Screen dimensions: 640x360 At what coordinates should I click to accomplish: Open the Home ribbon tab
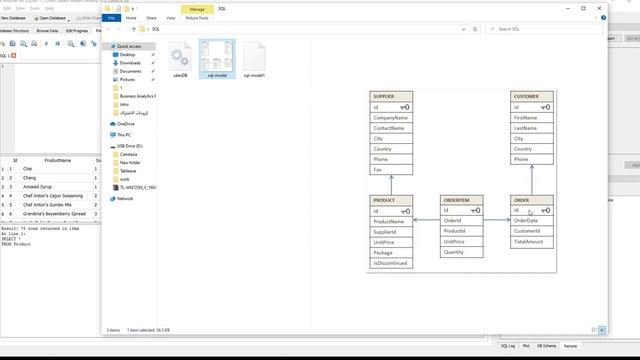(131, 18)
